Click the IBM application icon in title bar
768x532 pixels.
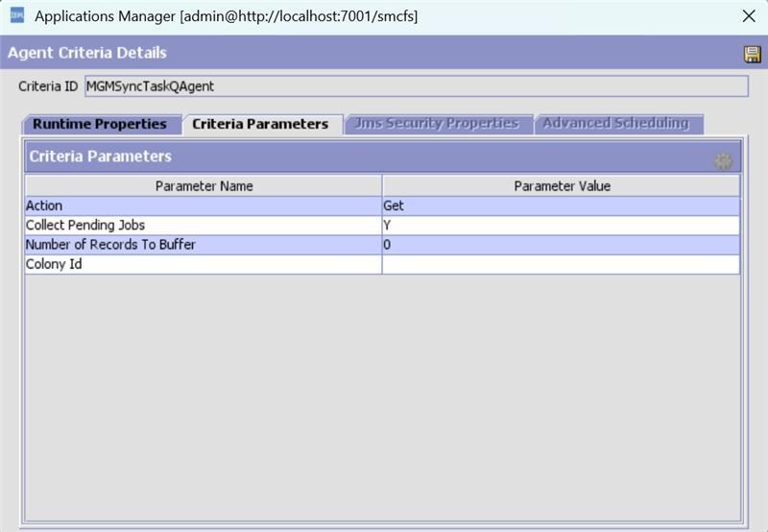point(16,15)
